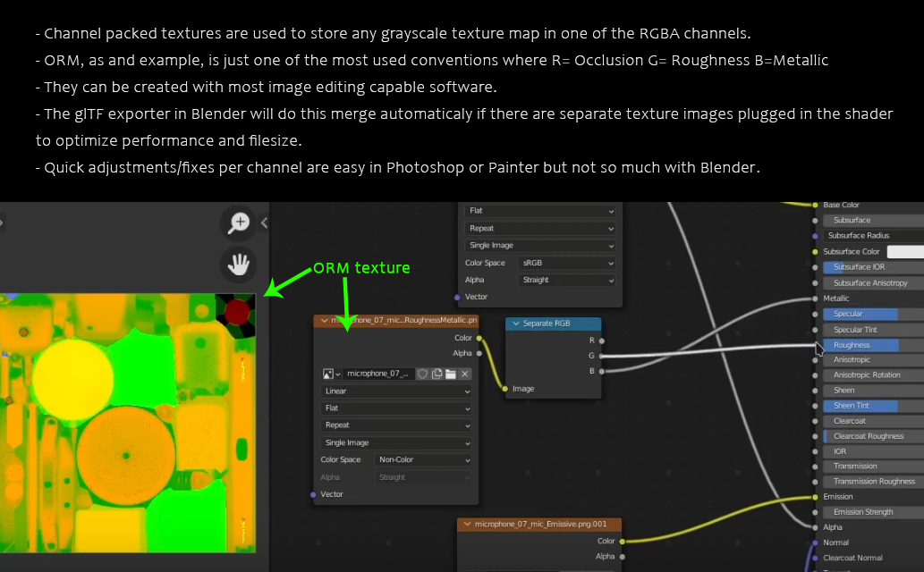This screenshot has width=924, height=572.
Task: Click the Color output socket of RoughnessMetallic node
Action: 479,338
